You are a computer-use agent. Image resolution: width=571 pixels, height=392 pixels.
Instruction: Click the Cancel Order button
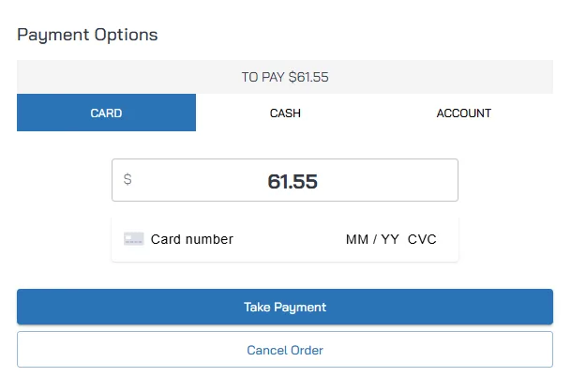285,350
